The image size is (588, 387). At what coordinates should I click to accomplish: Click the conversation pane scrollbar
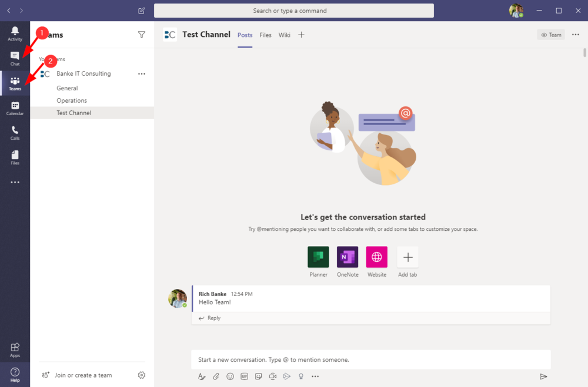(584, 52)
